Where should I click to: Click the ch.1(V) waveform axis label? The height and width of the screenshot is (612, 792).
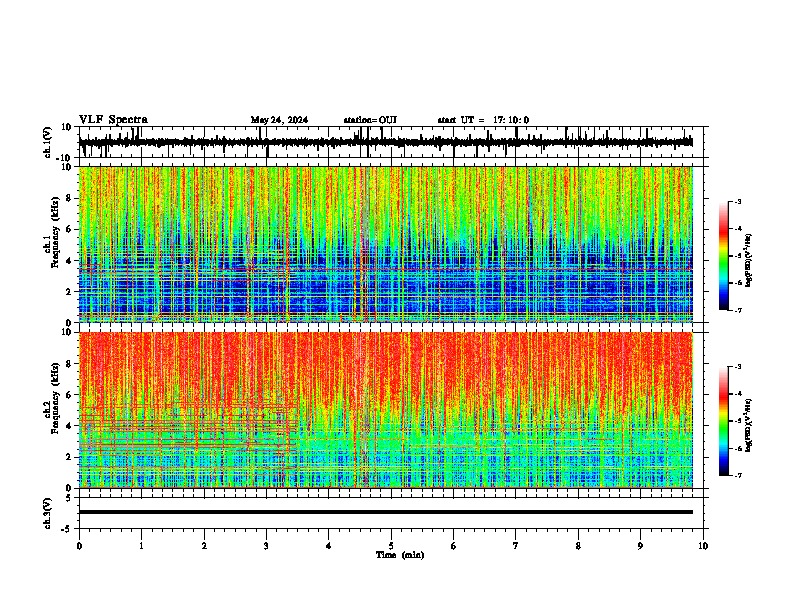48,142
